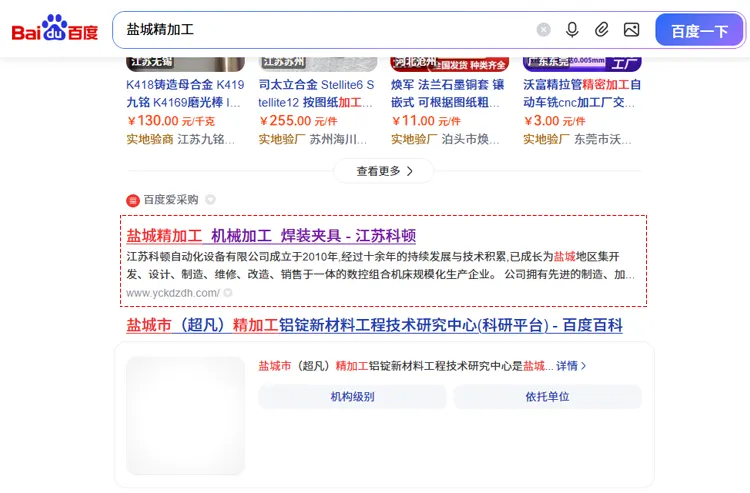Attach a file using the paperclip icon

point(601,30)
